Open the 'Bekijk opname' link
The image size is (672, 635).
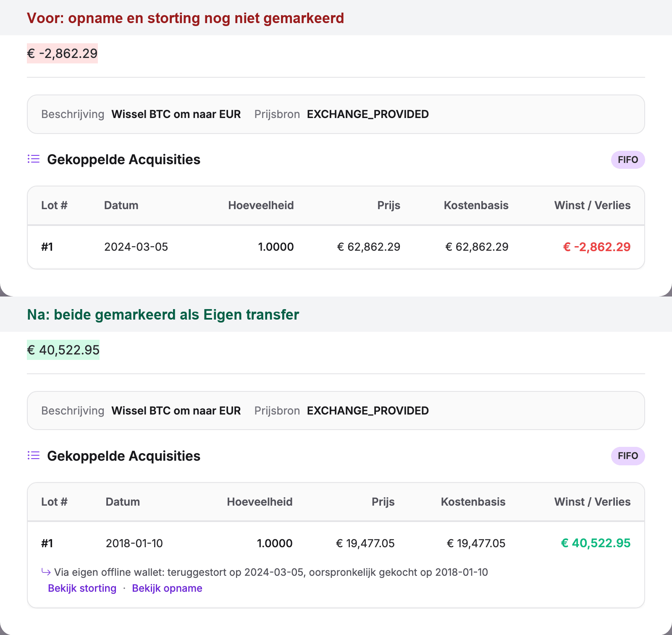click(x=167, y=588)
